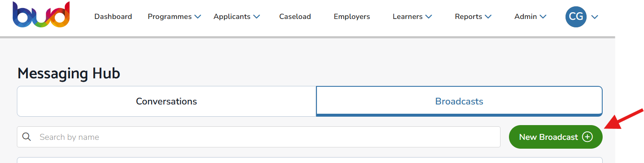Expand the Learners chevron
The width and height of the screenshot is (644, 163).
pos(429,17)
